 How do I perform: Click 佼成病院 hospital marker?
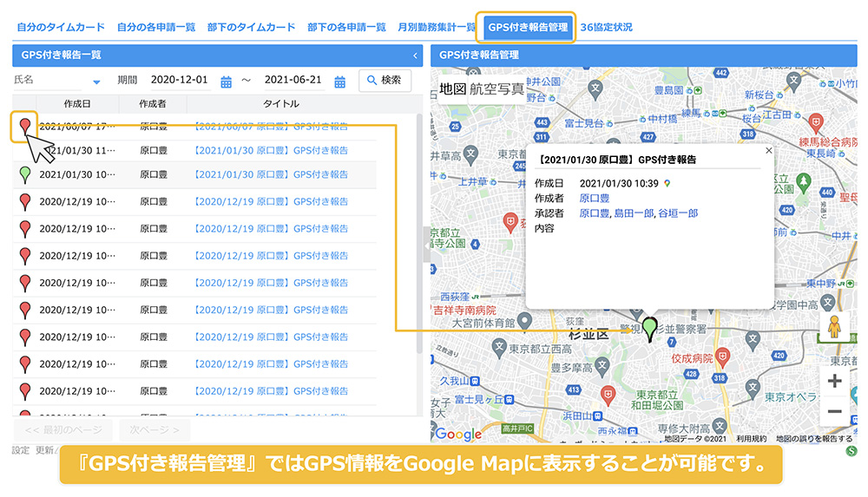point(722,357)
